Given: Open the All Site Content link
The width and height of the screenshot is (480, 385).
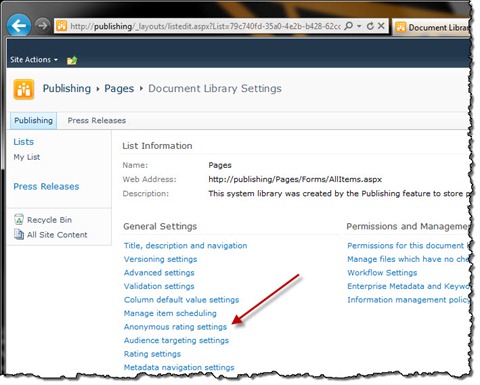Looking at the screenshot, I should pyautogui.click(x=57, y=235).
